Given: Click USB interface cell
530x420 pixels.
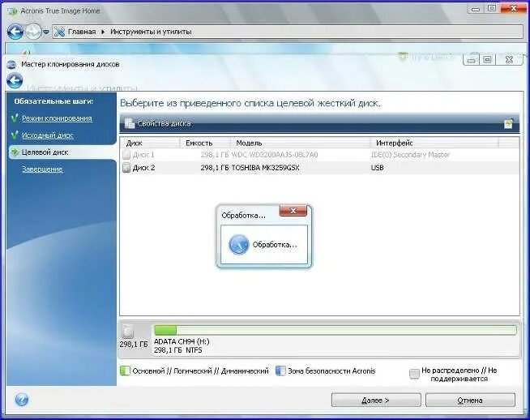Looking at the screenshot, I should (x=377, y=168).
